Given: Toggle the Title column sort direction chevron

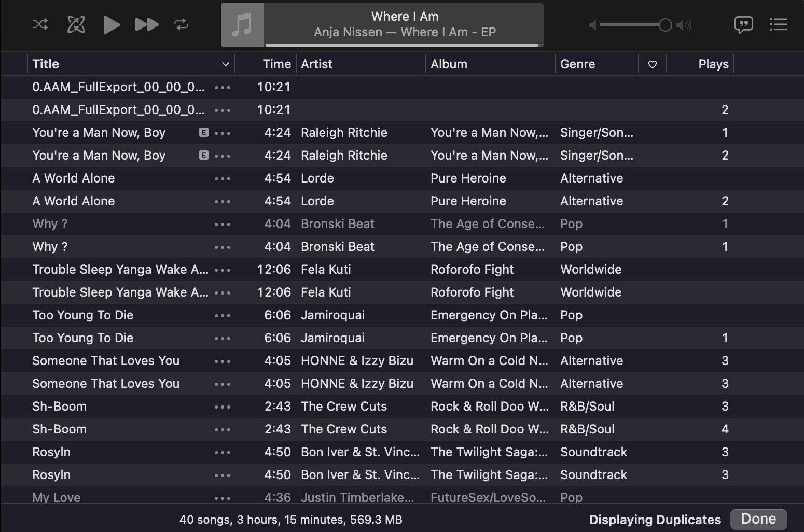Looking at the screenshot, I should pyautogui.click(x=225, y=64).
